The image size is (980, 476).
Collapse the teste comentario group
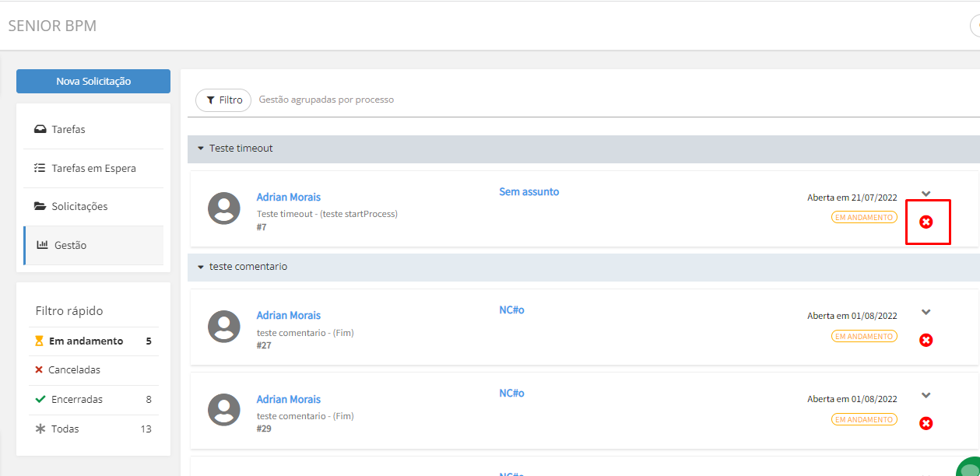[x=201, y=267]
